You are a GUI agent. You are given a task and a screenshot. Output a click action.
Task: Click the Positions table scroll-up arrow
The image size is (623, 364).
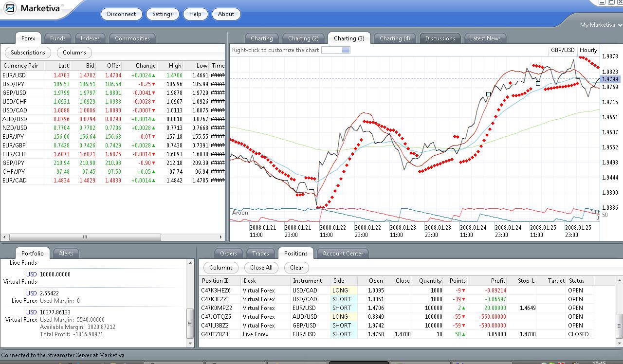tap(619, 281)
